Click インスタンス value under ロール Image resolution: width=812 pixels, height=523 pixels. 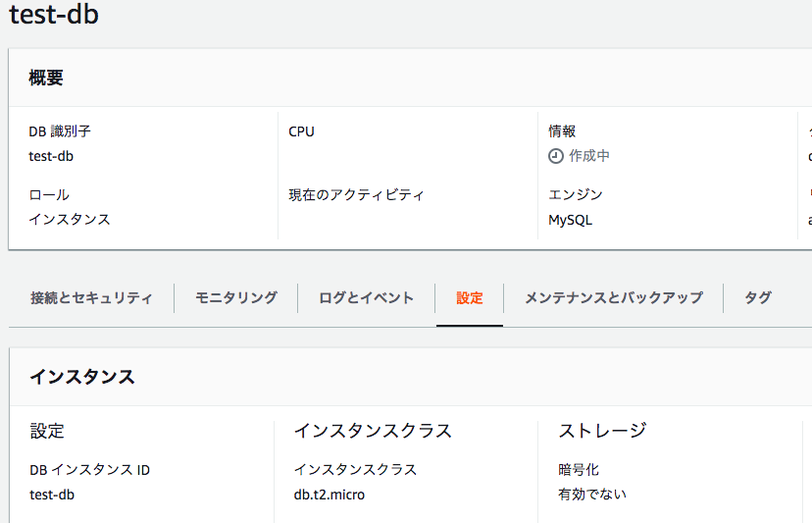tap(70, 219)
